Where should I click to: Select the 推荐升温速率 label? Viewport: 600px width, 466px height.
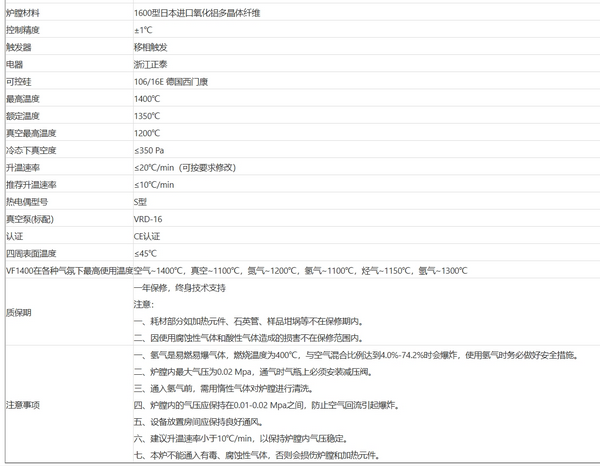tap(31, 185)
